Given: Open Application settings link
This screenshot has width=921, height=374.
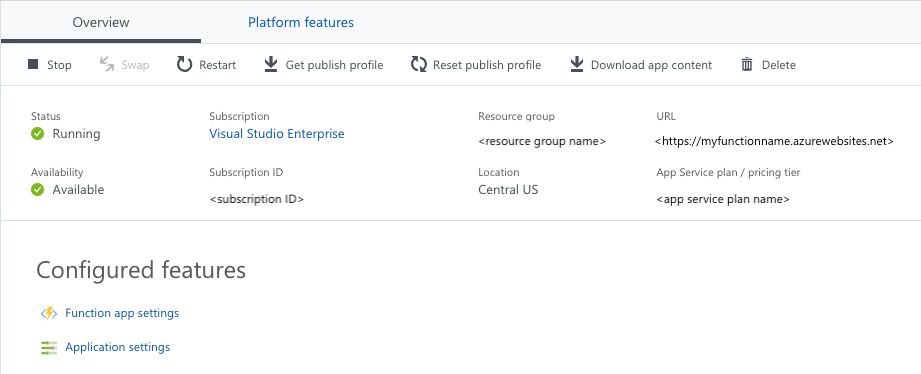Looking at the screenshot, I should (117, 347).
